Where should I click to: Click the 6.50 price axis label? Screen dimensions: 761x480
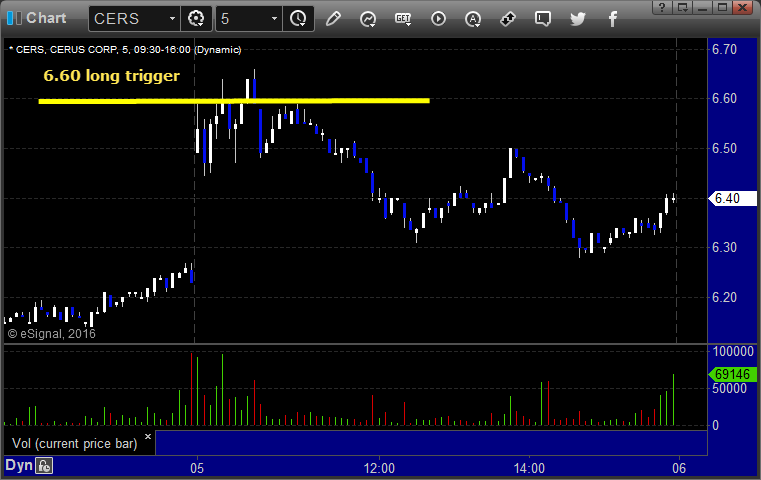coord(724,149)
